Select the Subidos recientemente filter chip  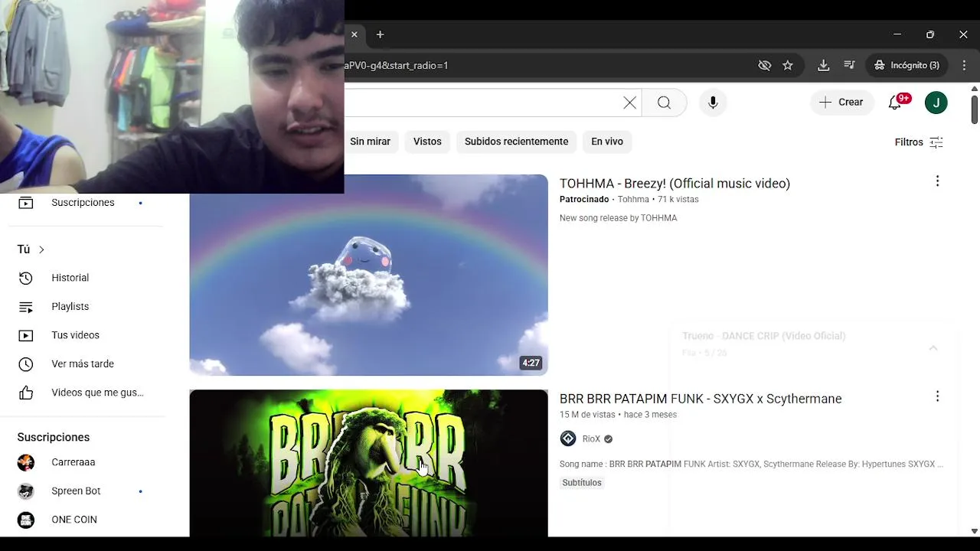tap(516, 142)
